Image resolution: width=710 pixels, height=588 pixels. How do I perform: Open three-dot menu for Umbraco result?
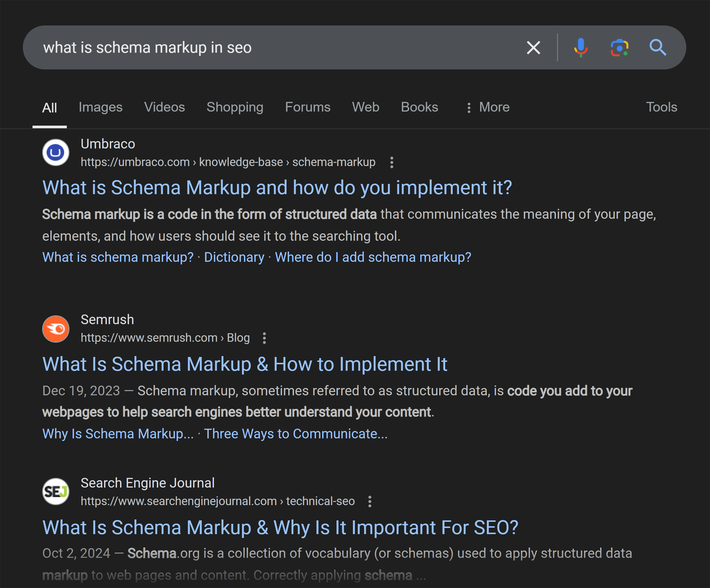392,163
